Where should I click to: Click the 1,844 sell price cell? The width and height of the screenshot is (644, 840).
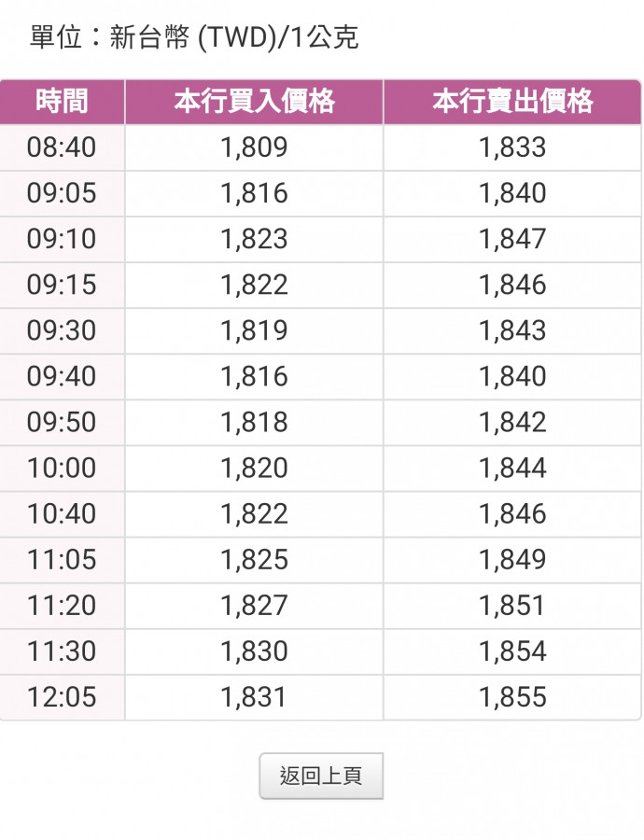[512, 468]
